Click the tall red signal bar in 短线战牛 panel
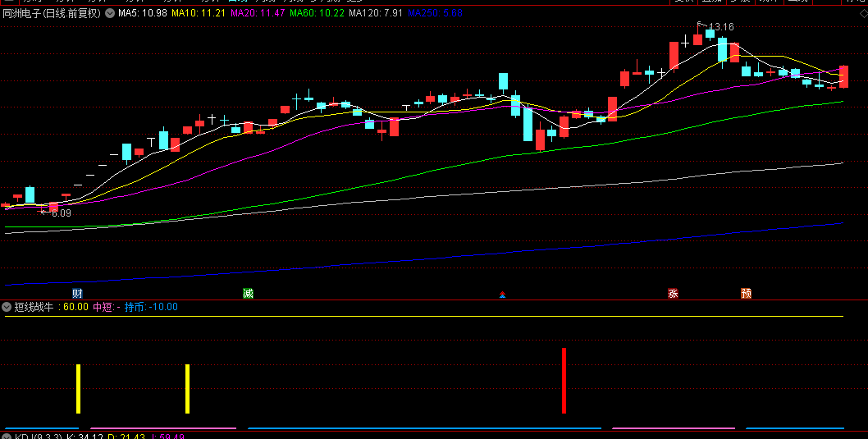This screenshot has width=868, height=439. pyautogui.click(x=564, y=380)
